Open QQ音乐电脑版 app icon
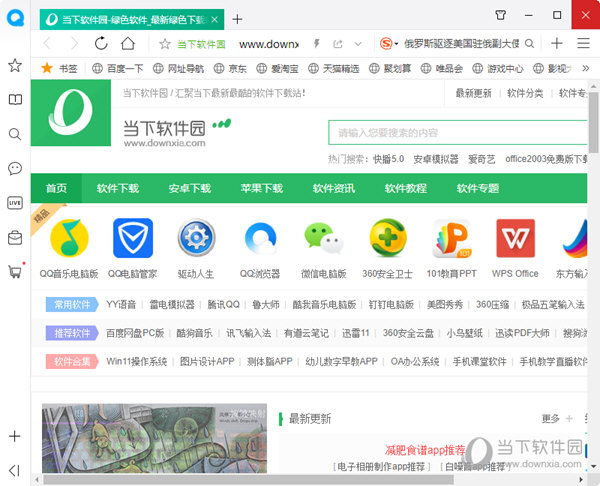 coord(69,238)
